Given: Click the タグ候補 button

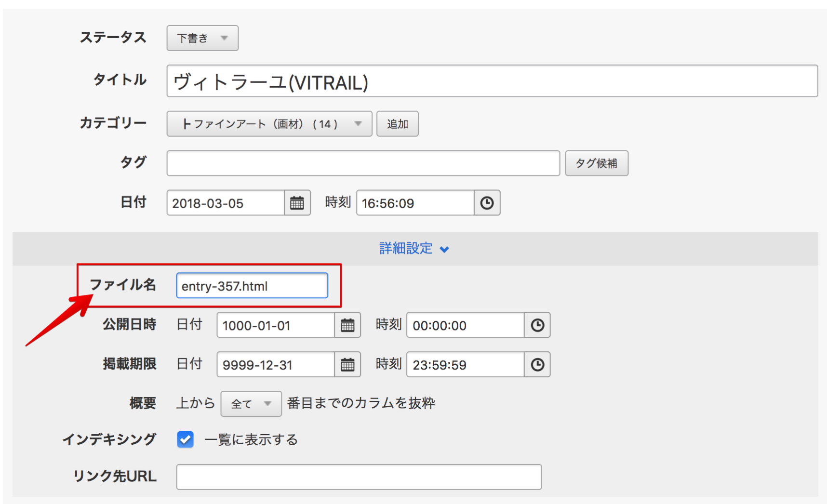Looking at the screenshot, I should [596, 163].
